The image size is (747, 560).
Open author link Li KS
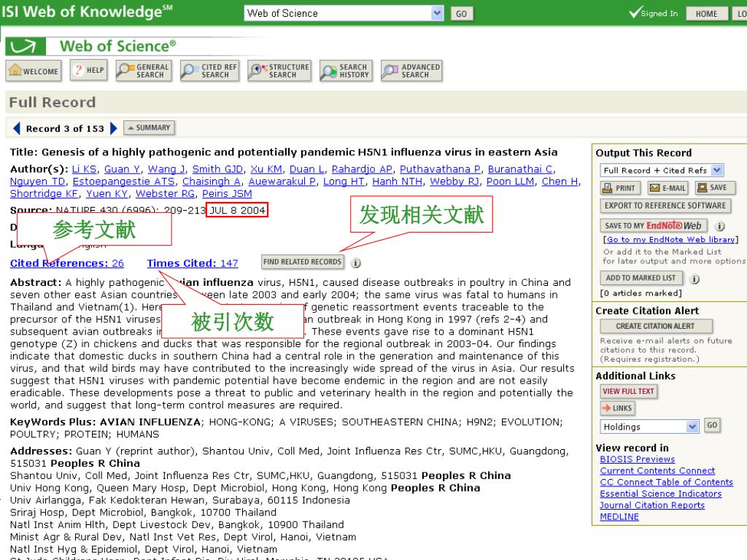tap(85, 169)
